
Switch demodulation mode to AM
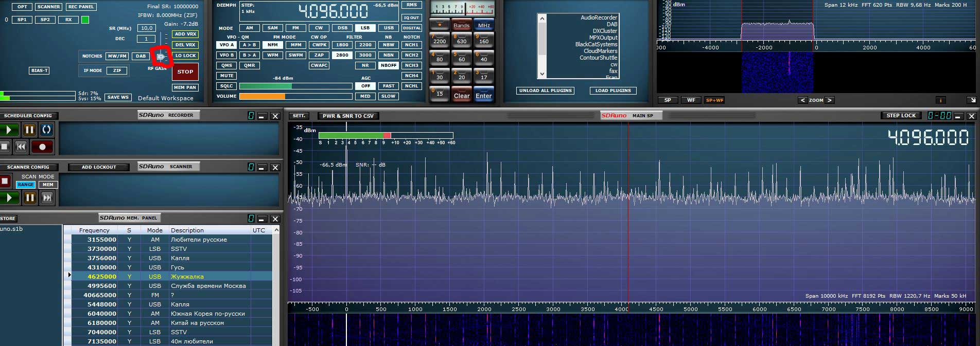(x=250, y=28)
